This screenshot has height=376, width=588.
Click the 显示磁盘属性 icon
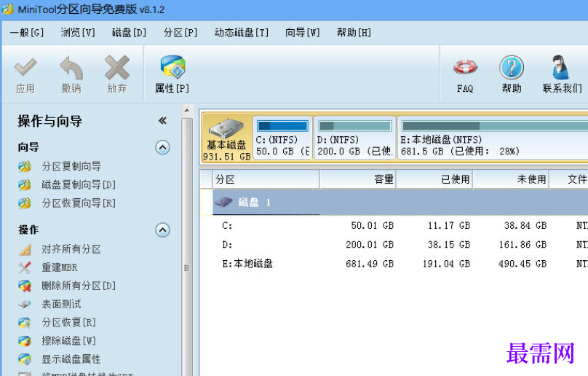point(25,359)
